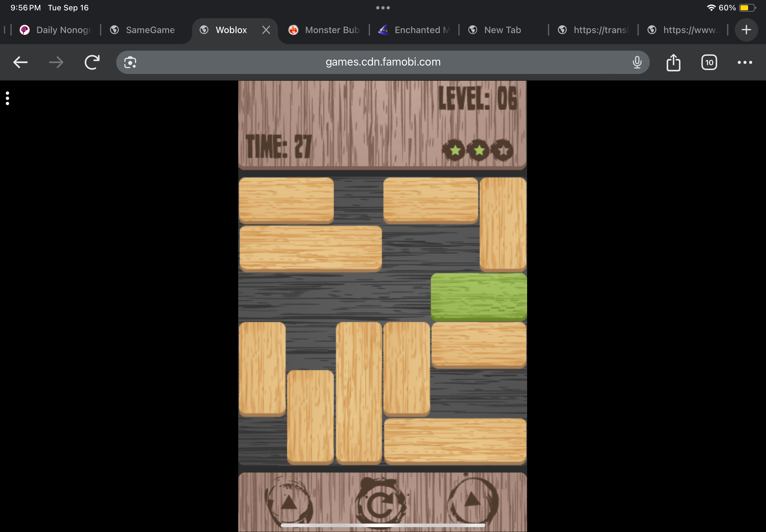Open vertical three-dot menu left of game
The height and width of the screenshot is (532, 766).
pyautogui.click(x=7, y=98)
